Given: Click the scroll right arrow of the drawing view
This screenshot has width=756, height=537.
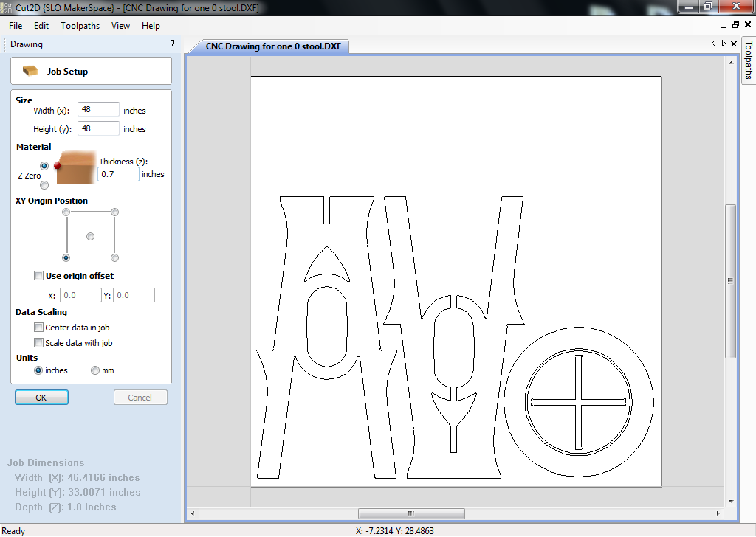Looking at the screenshot, I should click(718, 513).
